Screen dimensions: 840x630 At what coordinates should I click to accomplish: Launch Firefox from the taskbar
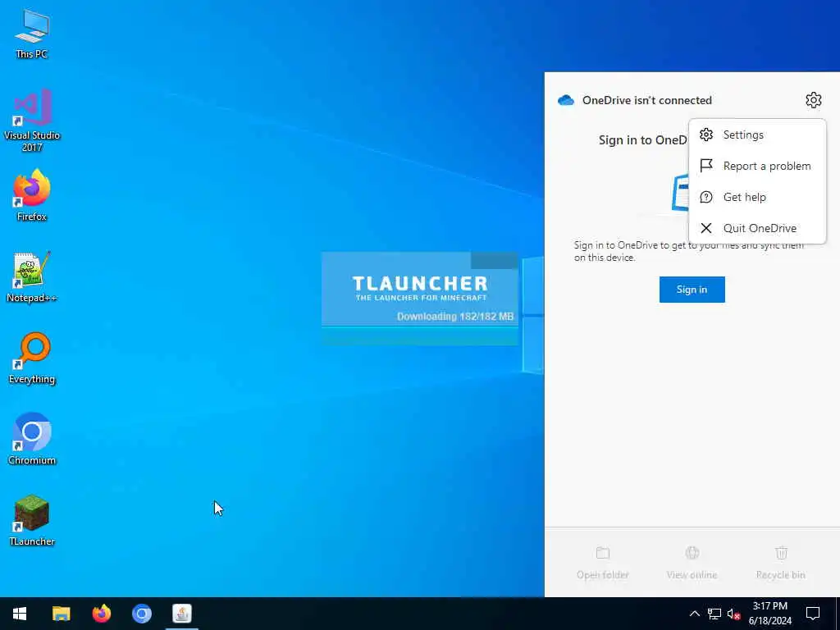click(x=101, y=614)
